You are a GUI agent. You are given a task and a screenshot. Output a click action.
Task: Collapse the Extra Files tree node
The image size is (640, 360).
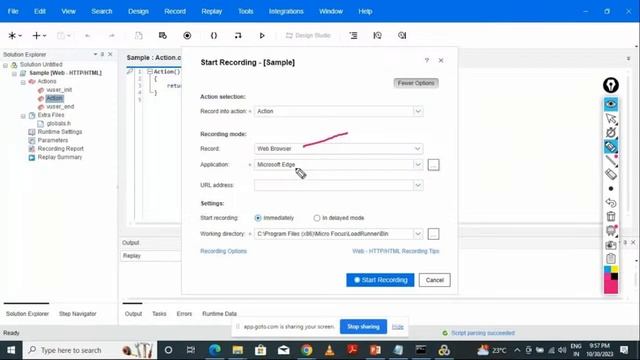(23, 116)
